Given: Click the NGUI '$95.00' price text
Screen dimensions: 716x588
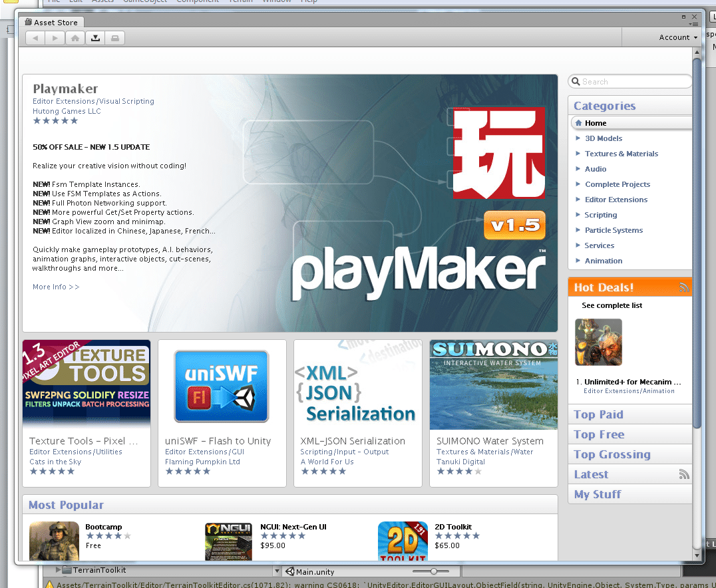Looking at the screenshot, I should [273, 545].
